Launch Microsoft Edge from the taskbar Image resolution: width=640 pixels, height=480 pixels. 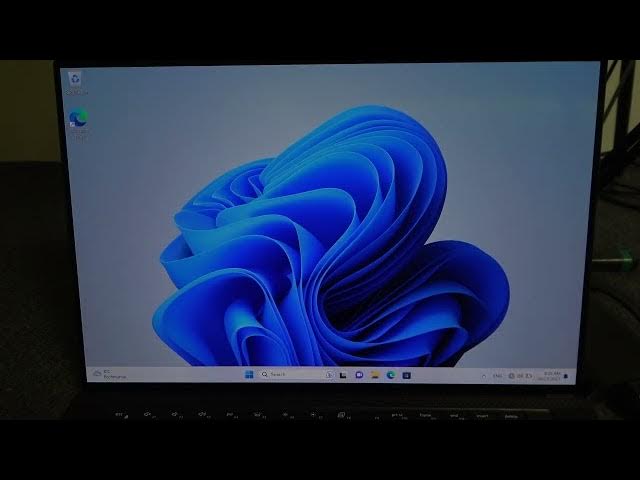(391, 375)
